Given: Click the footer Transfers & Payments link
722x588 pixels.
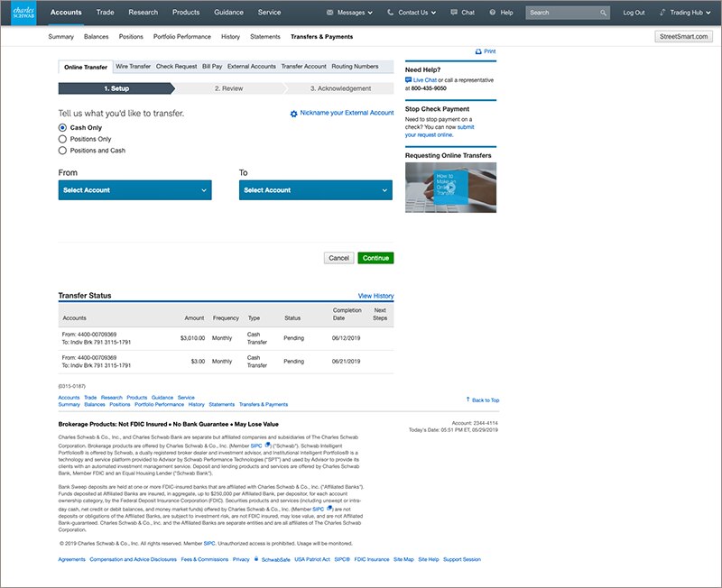Looking at the screenshot, I should (x=264, y=404).
